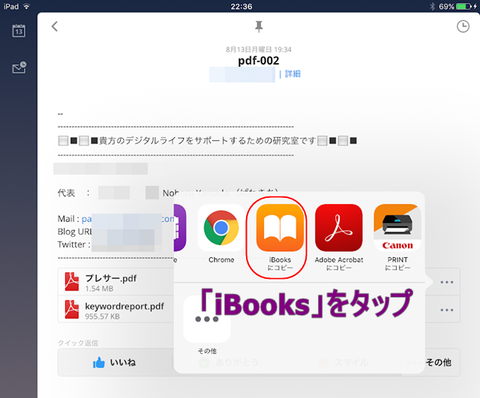This screenshot has width=480, height=398.
Task: Tap the back arrow at top left
Action: click(55, 26)
